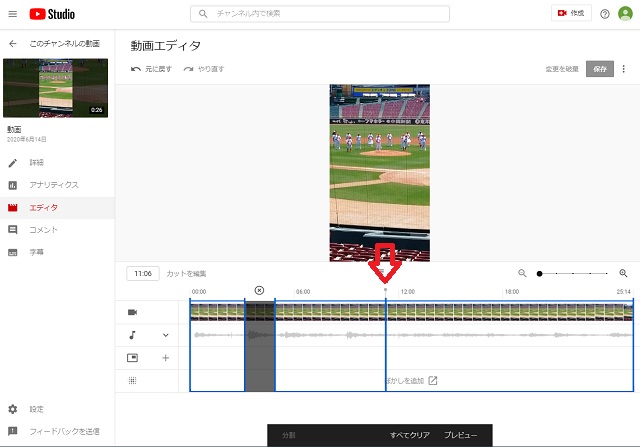The image size is (640, 447).
Task: Add an end screen with the plus icon
Action: (x=165, y=358)
